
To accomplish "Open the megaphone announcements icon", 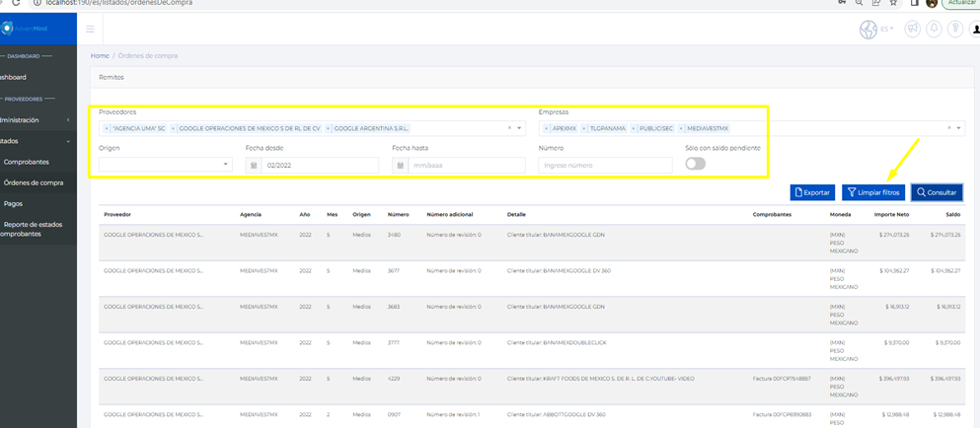I will click(913, 30).
